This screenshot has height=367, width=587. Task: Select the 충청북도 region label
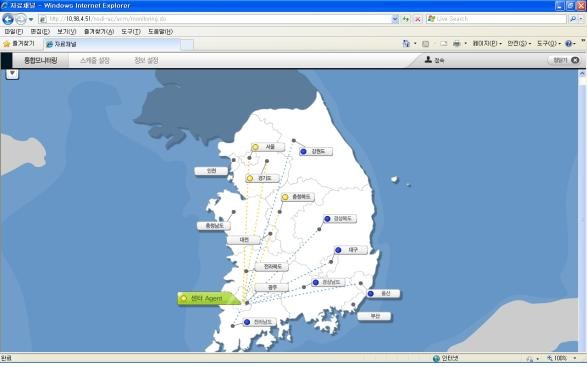(x=298, y=197)
